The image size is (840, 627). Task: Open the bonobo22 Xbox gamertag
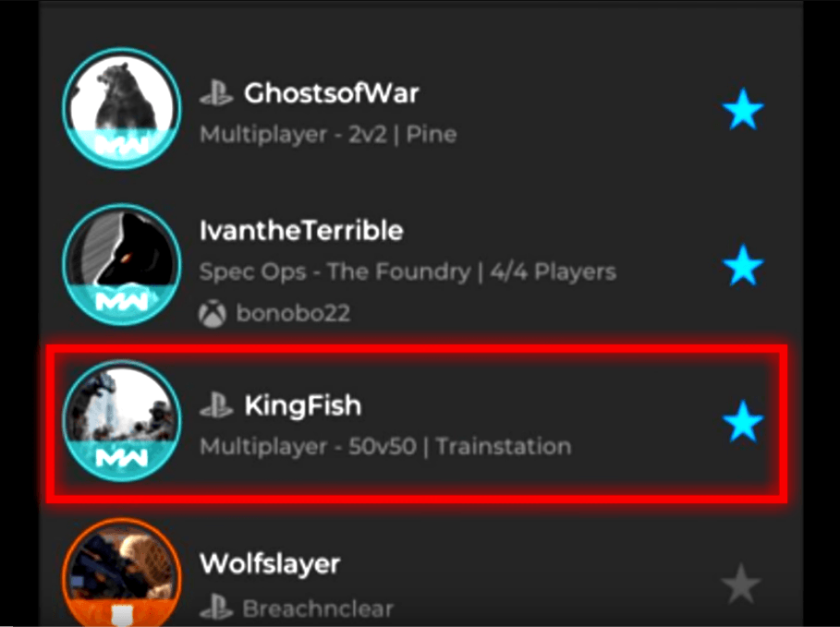coord(293,313)
